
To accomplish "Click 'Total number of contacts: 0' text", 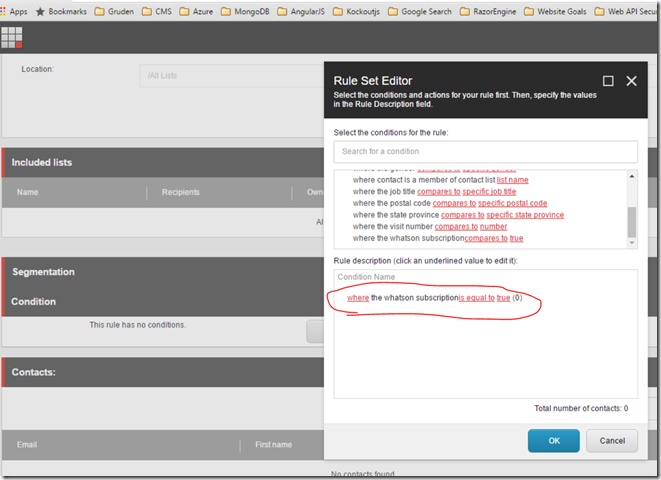I will point(581,408).
